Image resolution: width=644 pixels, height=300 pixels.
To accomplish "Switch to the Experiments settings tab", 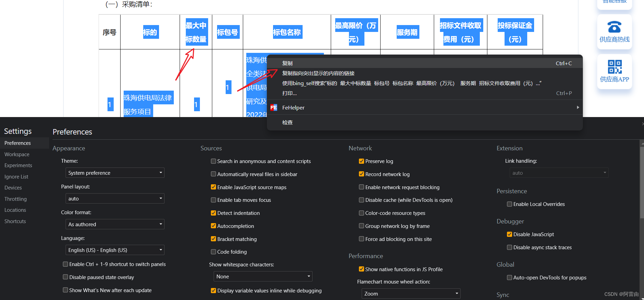I will pos(24,165).
